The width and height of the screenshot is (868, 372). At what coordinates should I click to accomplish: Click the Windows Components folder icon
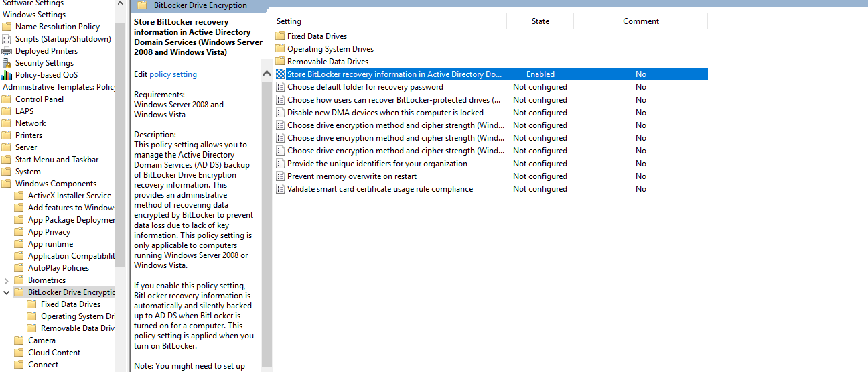7,184
